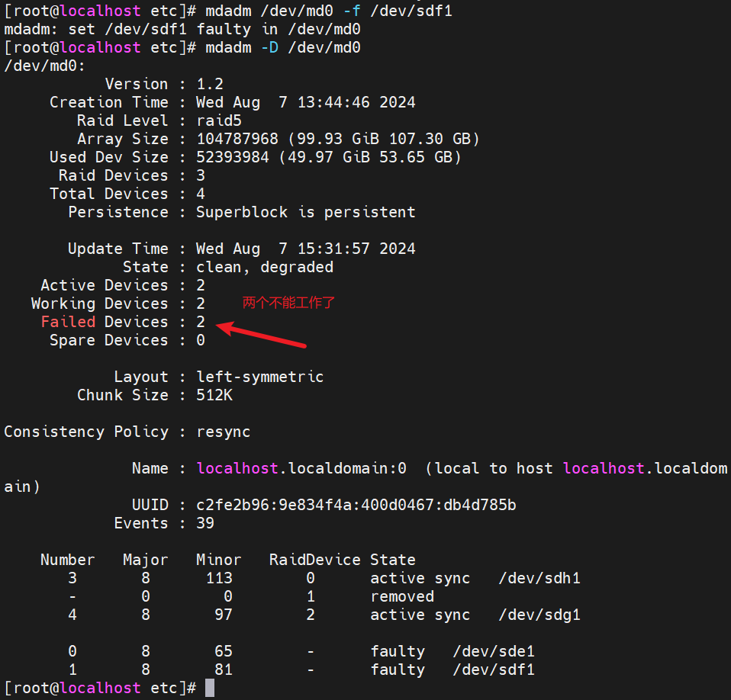The image size is (731, 700).
Task: Click Creation Time 'Wed Aug 7 13:44:46 2024'
Action: coord(305,102)
